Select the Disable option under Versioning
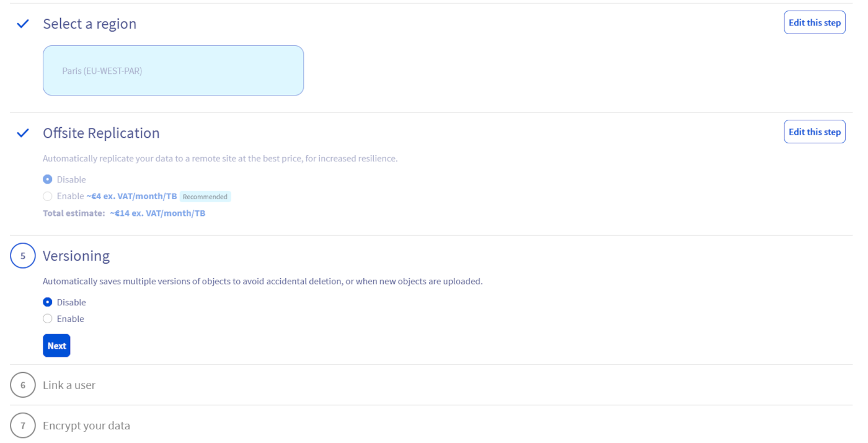The image size is (868, 443). click(47, 302)
